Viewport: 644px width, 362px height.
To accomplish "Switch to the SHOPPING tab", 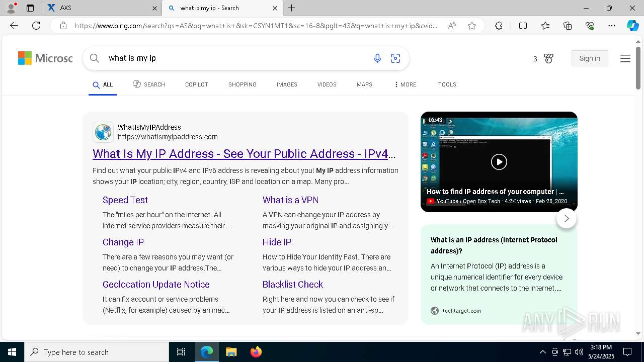I will click(243, 84).
